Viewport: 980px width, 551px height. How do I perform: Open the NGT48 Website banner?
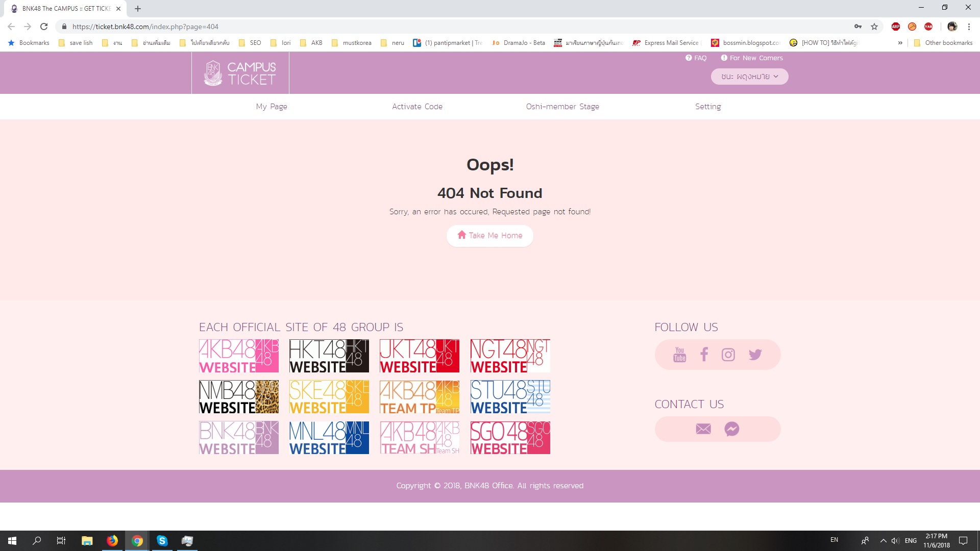point(510,356)
